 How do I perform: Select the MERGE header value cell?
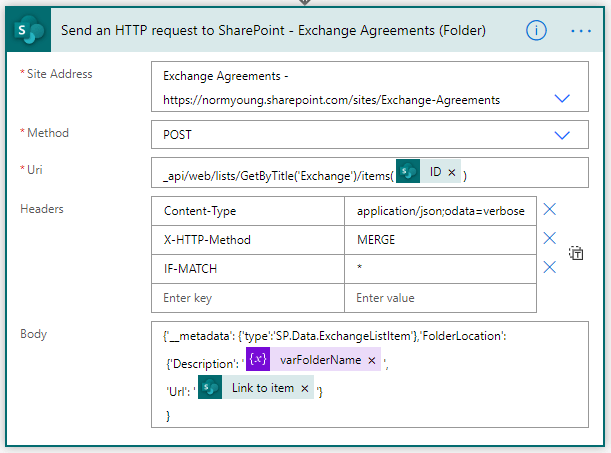pyautogui.click(x=440, y=240)
